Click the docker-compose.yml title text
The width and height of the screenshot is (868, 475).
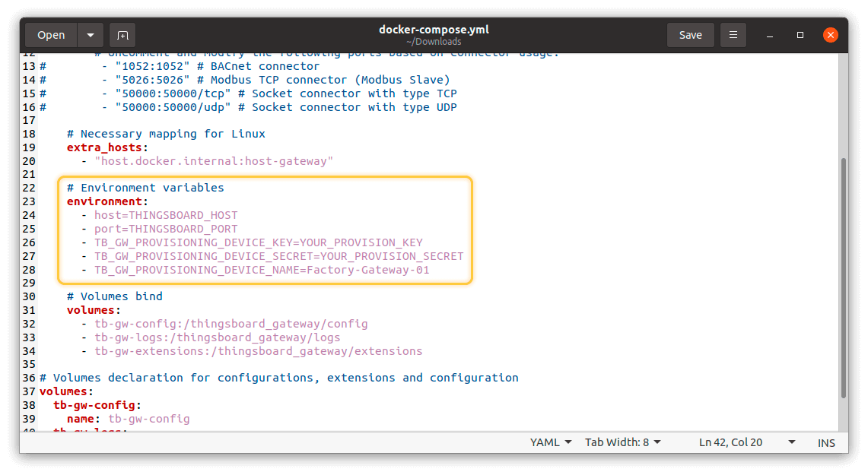pos(434,30)
